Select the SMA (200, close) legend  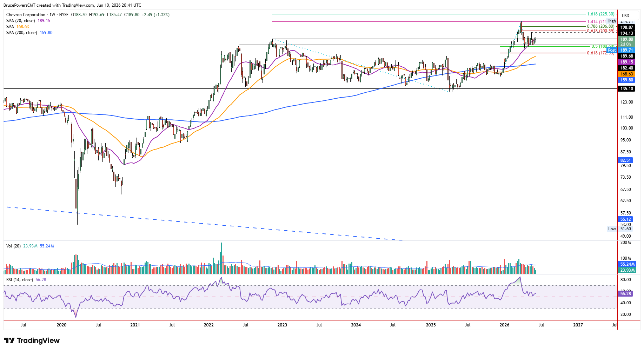22,33
